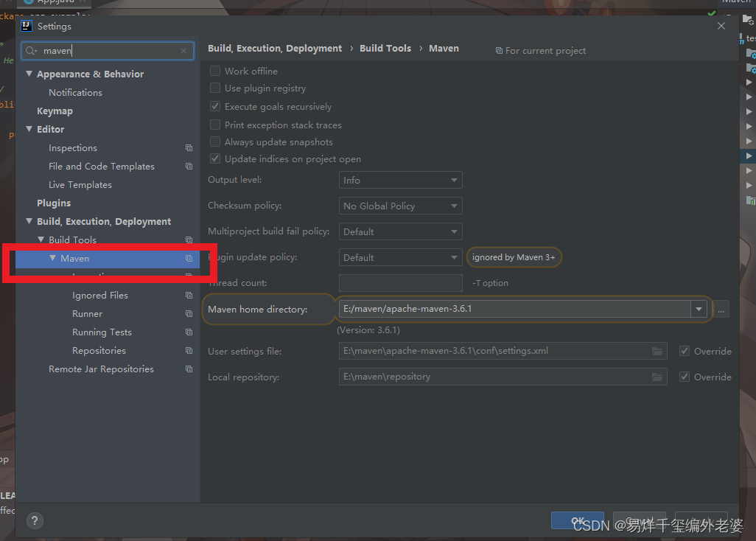Click the project-level icon next to Runner
The height and width of the screenshot is (541, 756).
189,314
